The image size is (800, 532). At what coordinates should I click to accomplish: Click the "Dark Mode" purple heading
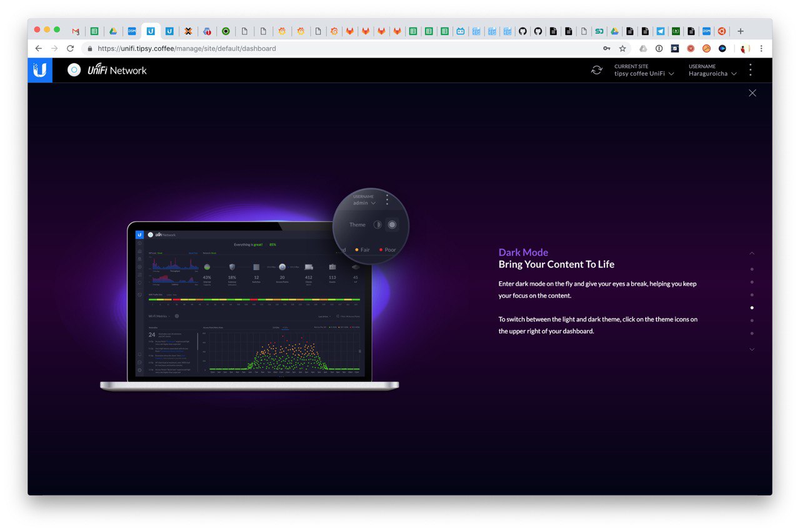[523, 253]
